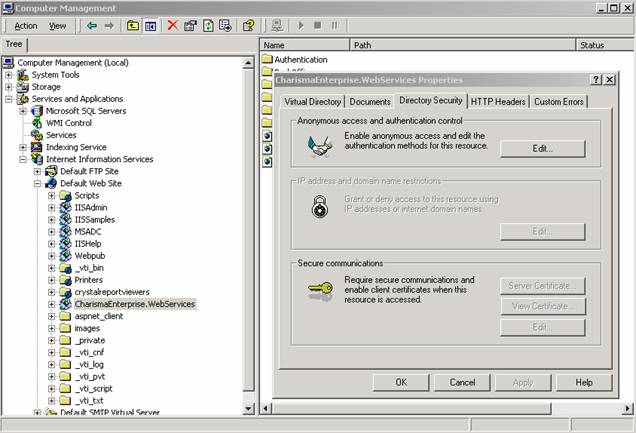Click the Help toolbar icon
The image size is (636, 433).
pos(249,26)
